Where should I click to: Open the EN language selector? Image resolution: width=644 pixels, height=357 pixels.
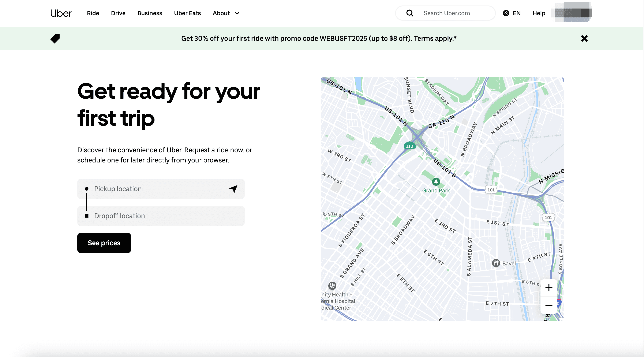point(516,13)
